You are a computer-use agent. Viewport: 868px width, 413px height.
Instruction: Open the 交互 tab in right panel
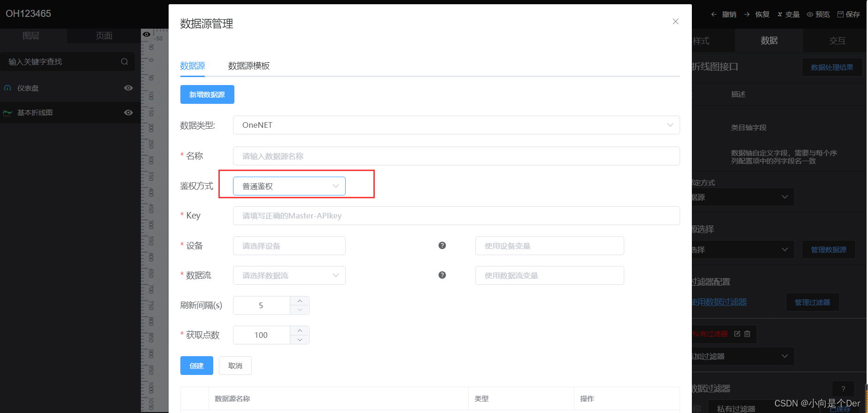pyautogui.click(x=837, y=40)
